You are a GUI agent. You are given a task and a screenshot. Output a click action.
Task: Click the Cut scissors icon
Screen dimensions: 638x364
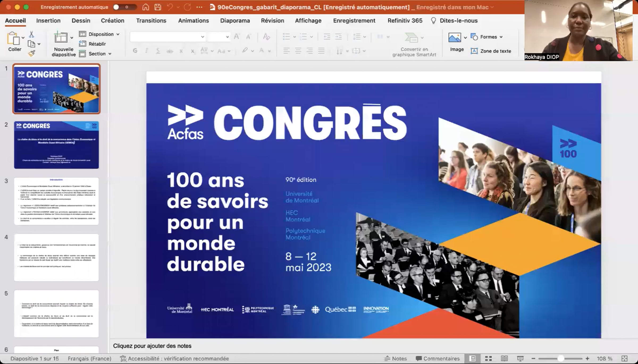31,34
